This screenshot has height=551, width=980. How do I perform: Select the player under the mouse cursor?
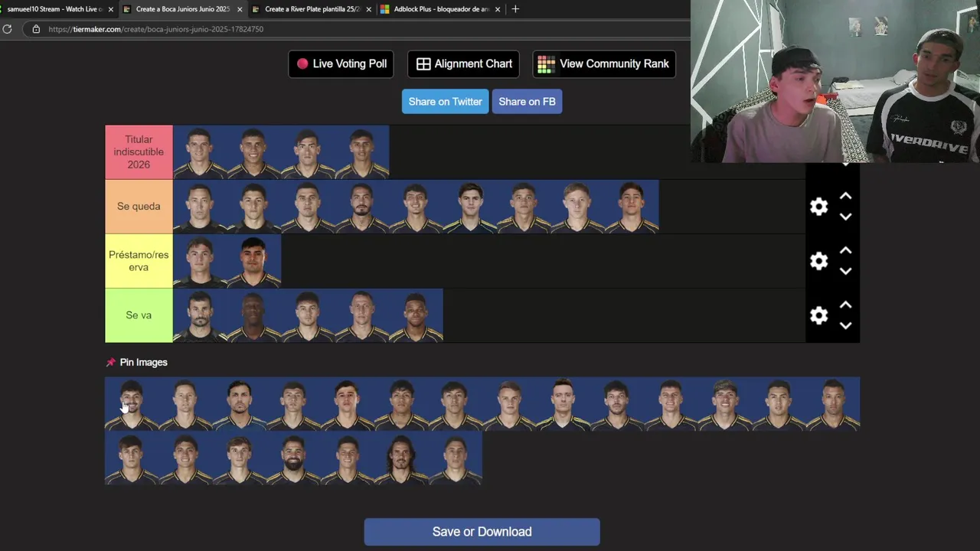point(132,403)
